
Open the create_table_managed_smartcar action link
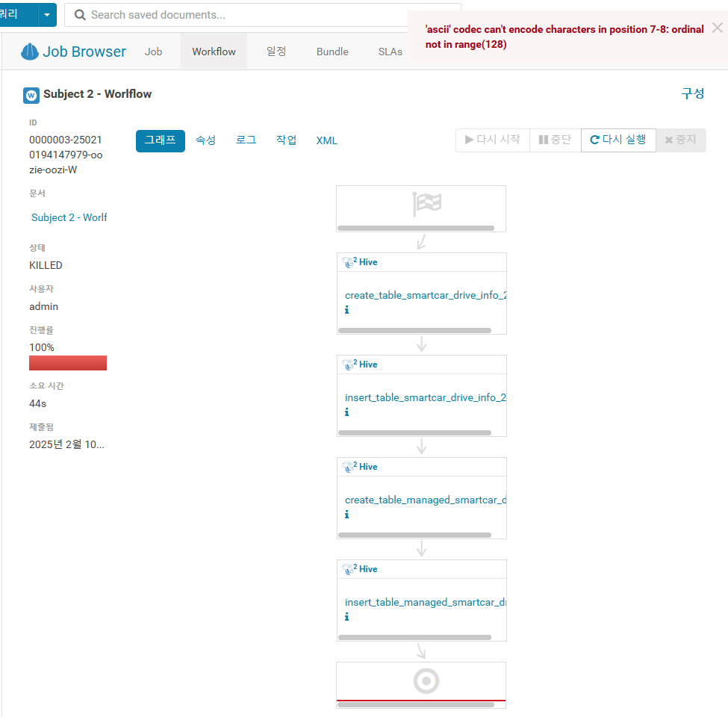pos(426,500)
